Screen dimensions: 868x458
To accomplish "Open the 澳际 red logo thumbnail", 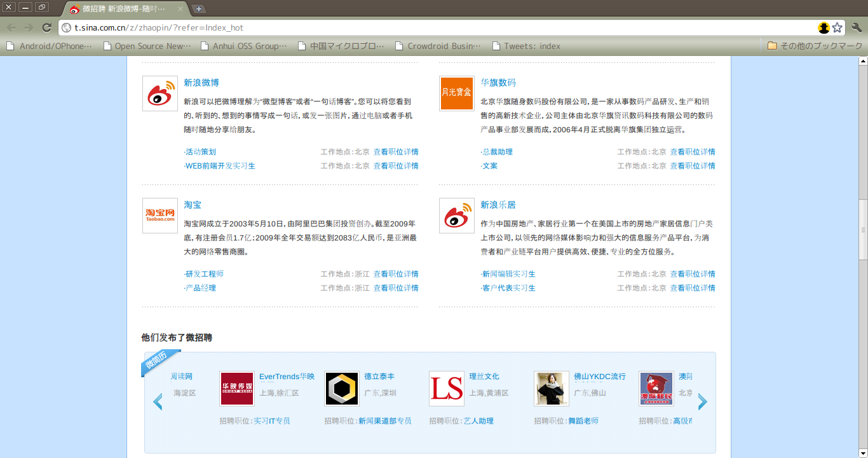I will pos(656,389).
